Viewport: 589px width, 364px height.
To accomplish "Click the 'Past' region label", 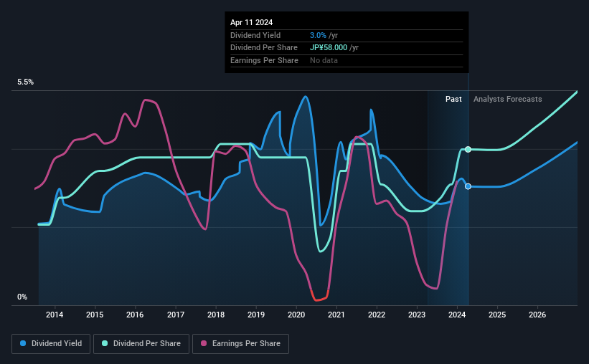I will point(453,99).
